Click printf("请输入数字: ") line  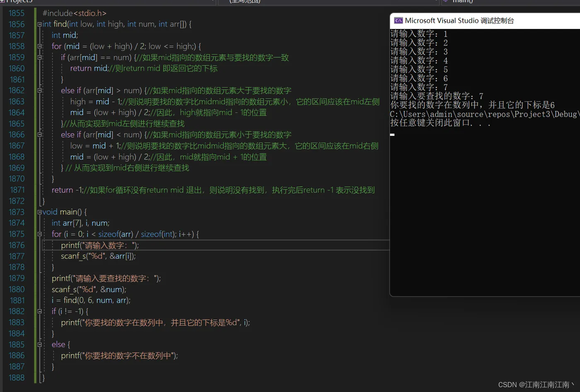100,245
